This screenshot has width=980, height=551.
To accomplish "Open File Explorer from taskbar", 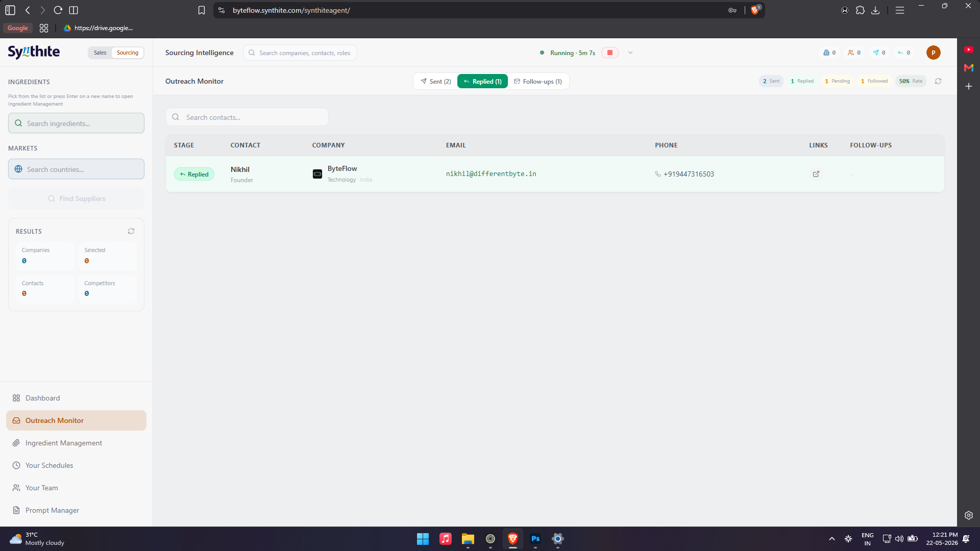I will point(468,539).
